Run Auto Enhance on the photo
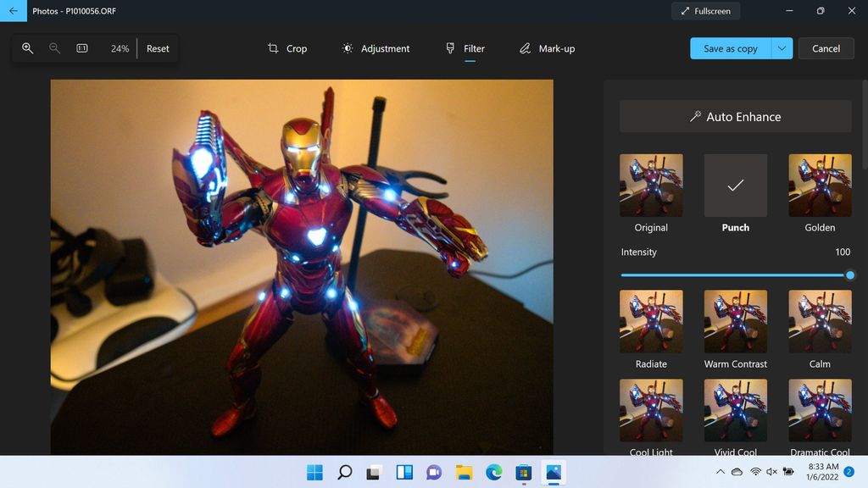Viewport: 868px width, 488px height. (x=735, y=116)
